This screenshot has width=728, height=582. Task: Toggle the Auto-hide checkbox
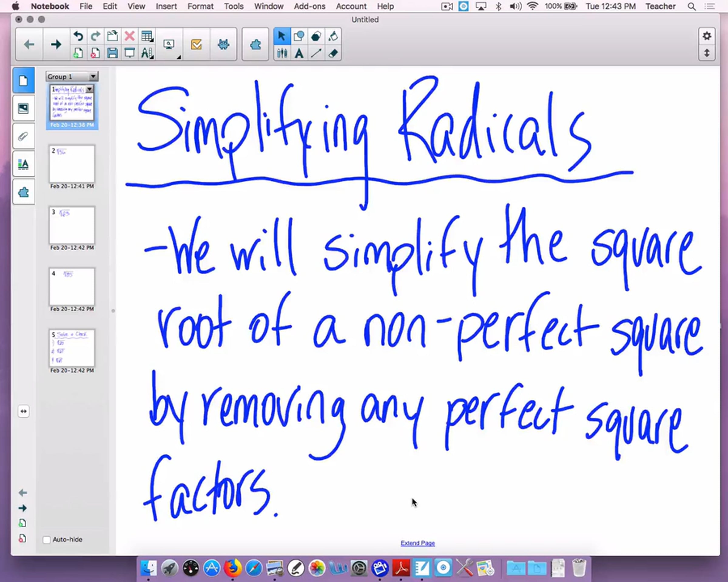point(47,540)
